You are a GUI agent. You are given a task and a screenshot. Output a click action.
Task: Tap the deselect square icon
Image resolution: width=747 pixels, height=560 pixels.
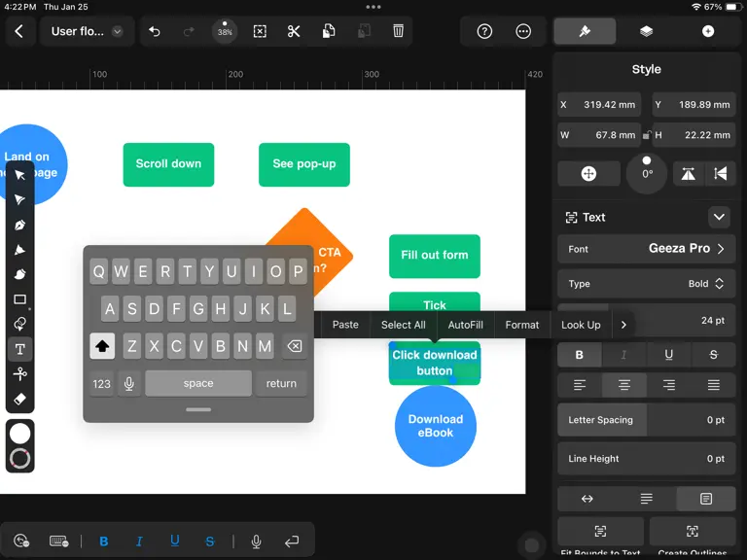[260, 31]
